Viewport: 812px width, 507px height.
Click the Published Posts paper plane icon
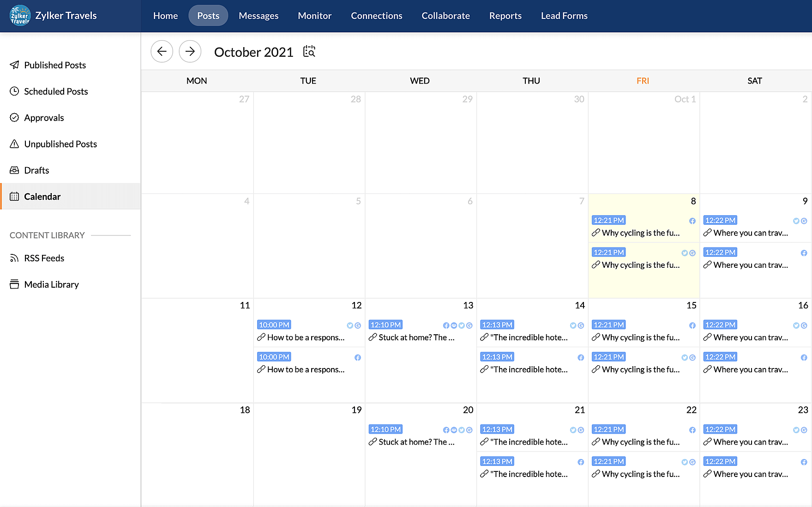coord(14,65)
